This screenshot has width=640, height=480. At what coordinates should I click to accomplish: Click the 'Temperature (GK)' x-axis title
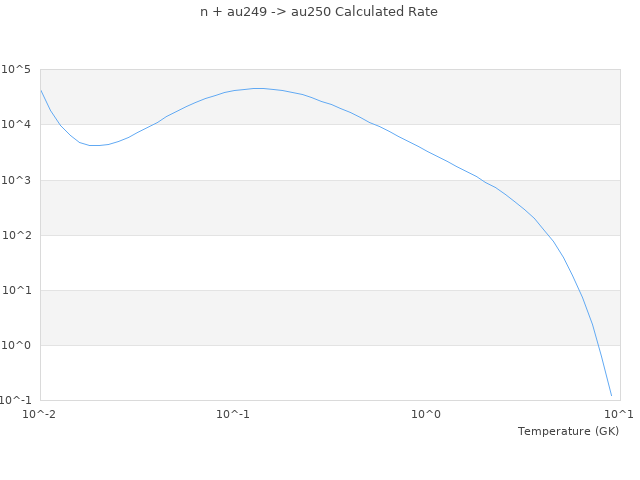568,431
